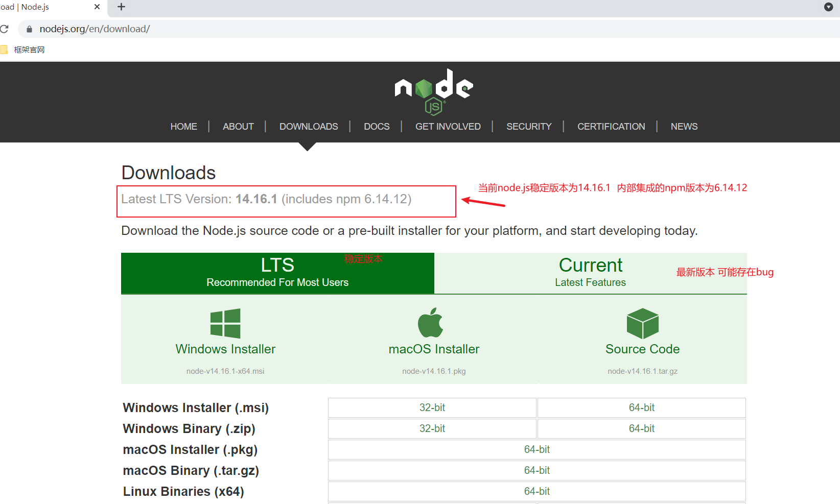Navigate to the SECURITY page
Viewport: 840px width, 504px height.
click(529, 126)
